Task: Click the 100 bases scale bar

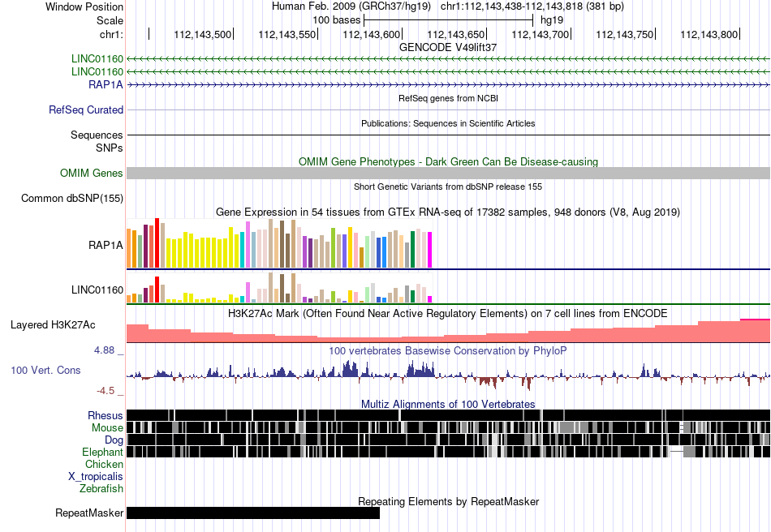Action: click(448, 20)
